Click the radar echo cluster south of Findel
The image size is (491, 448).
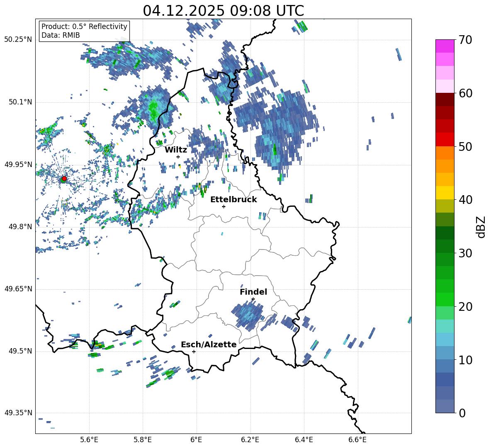tap(248, 315)
